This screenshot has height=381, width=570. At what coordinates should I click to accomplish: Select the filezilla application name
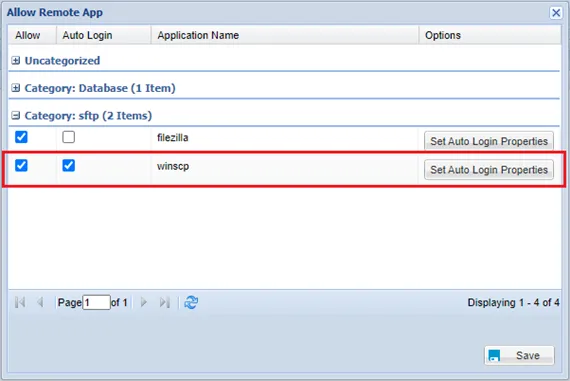(x=173, y=138)
